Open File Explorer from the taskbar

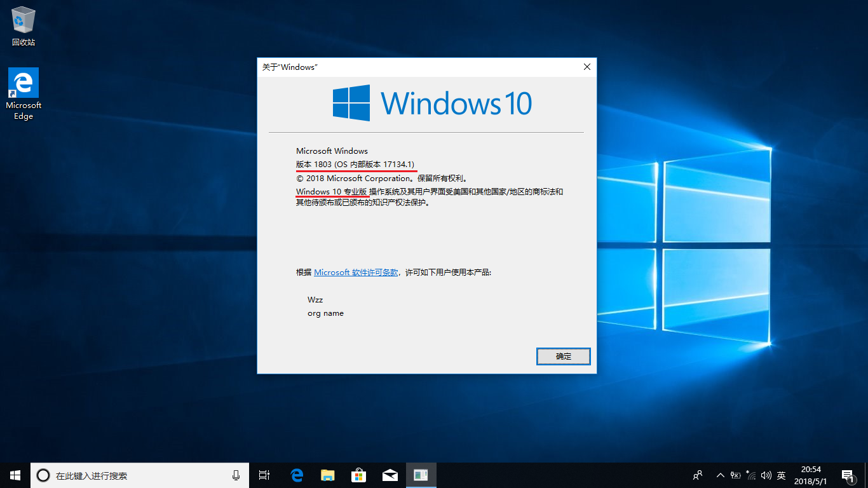(x=328, y=475)
